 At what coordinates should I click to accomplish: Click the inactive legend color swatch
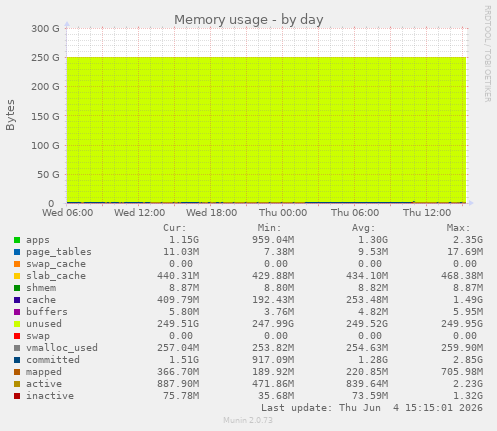[x=17, y=396]
